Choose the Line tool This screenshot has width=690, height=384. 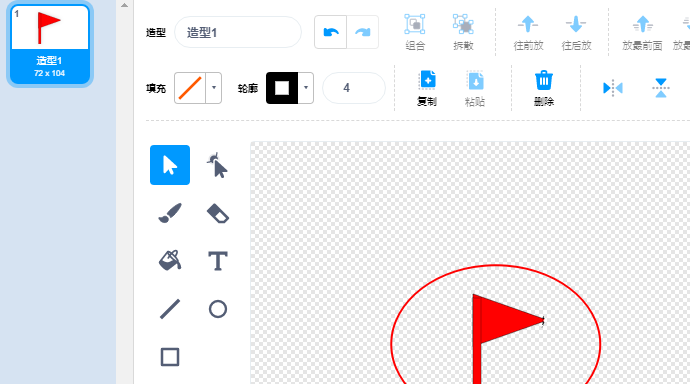click(170, 309)
